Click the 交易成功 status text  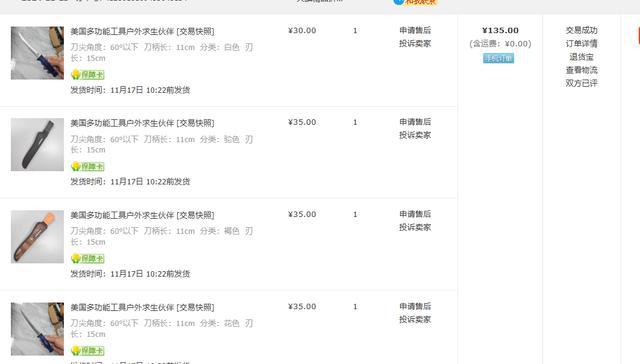(x=581, y=30)
